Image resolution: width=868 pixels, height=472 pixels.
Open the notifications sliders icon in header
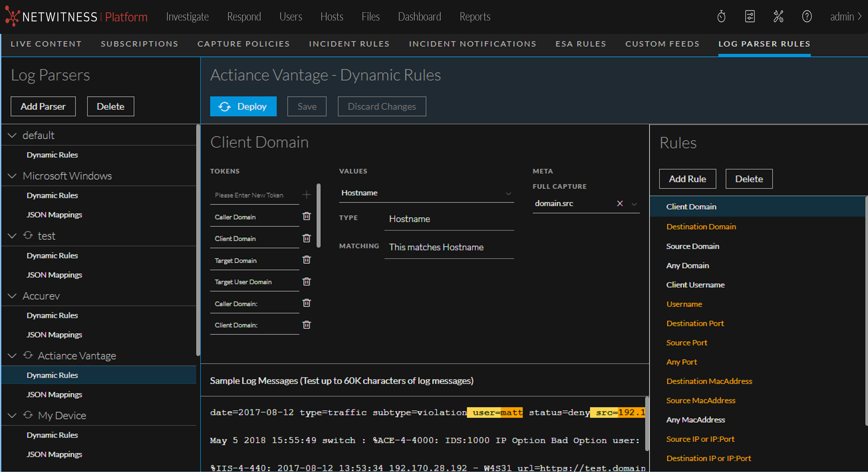pos(750,16)
